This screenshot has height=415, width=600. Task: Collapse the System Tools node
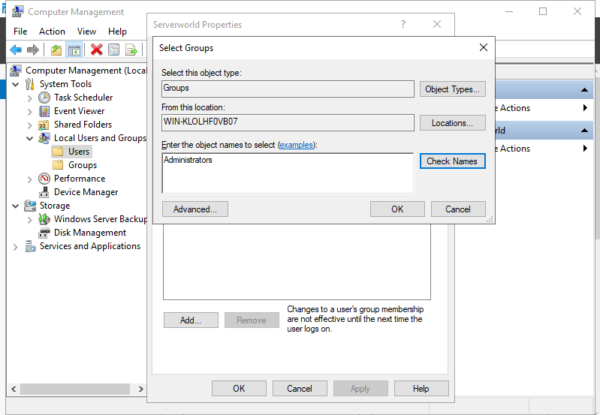click(x=16, y=84)
